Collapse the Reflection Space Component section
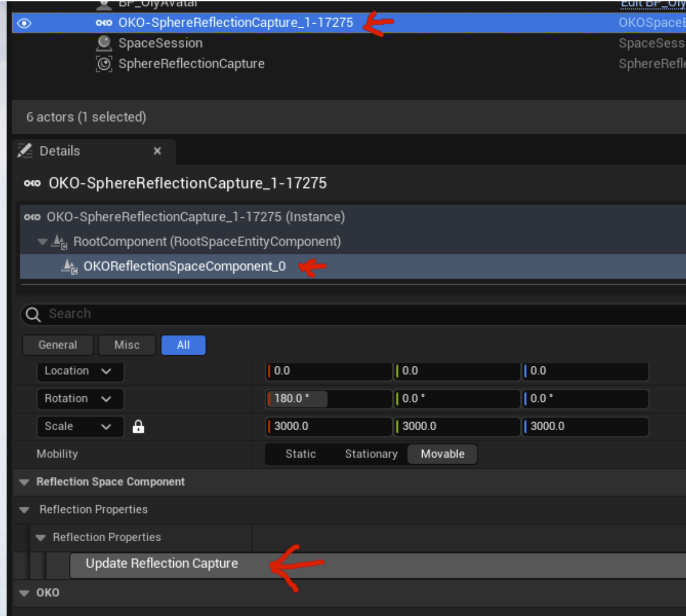 [24, 482]
